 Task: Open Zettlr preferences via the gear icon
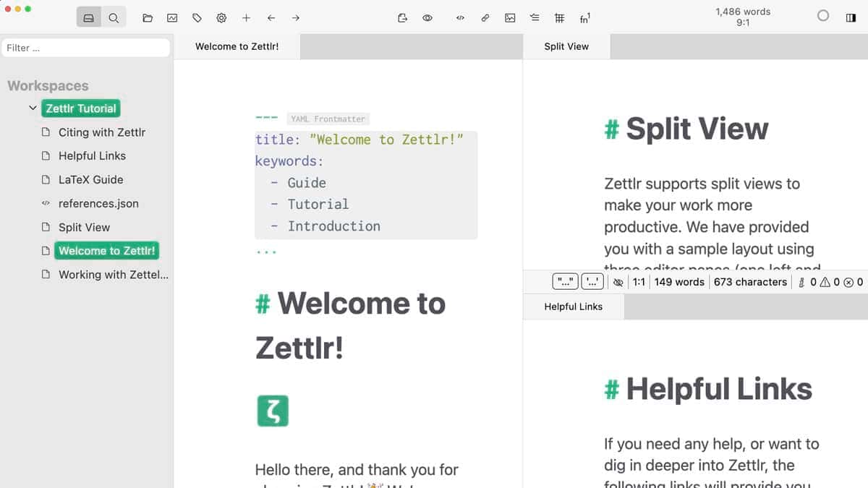pyautogui.click(x=221, y=17)
